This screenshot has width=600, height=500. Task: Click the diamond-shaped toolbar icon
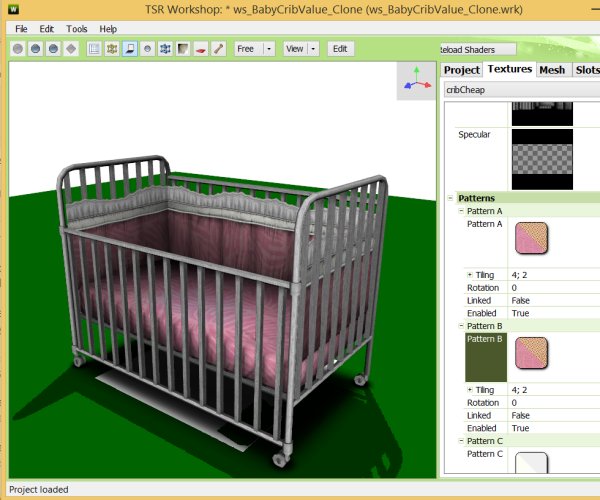(70, 48)
